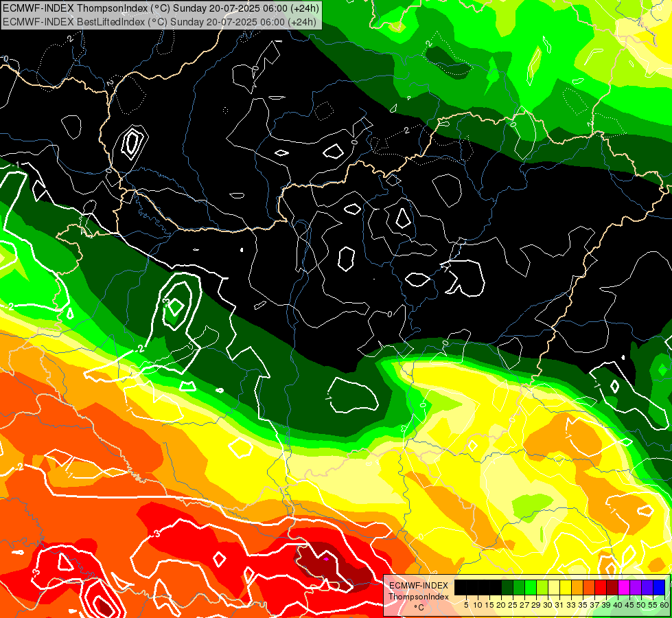Viewport: 672px width, 618px height.
Task: Select the bright red 37–39 legend swatch
Action: 601,587
